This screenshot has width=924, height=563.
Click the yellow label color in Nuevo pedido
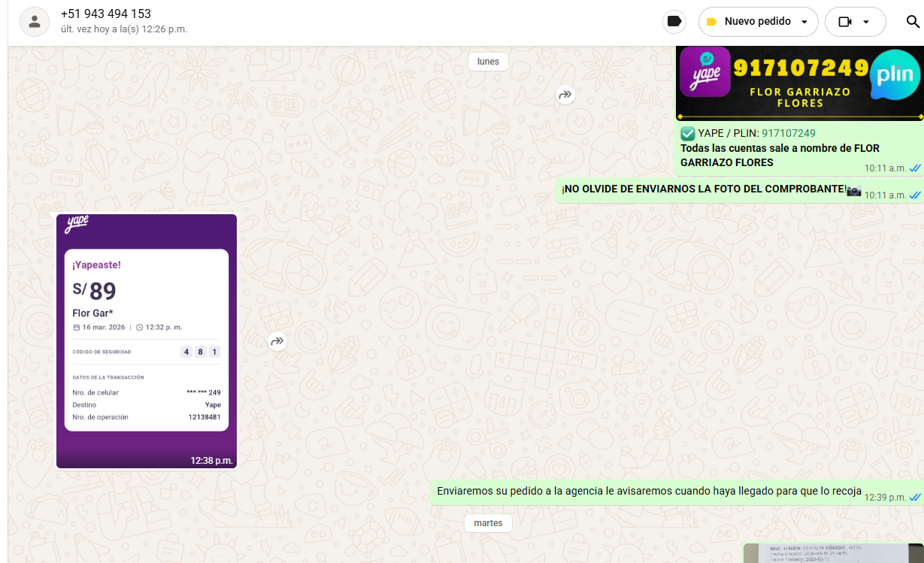(x=711, y=22)
